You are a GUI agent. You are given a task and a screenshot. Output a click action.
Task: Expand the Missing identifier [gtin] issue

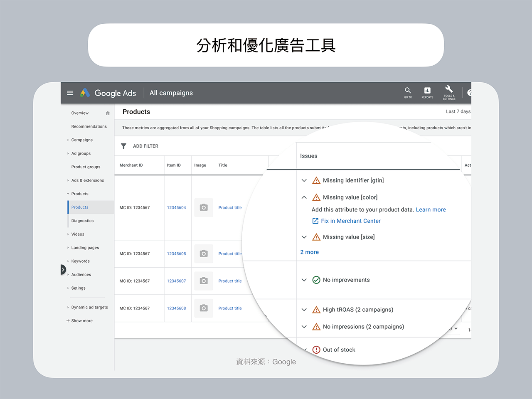coord(304,180)
